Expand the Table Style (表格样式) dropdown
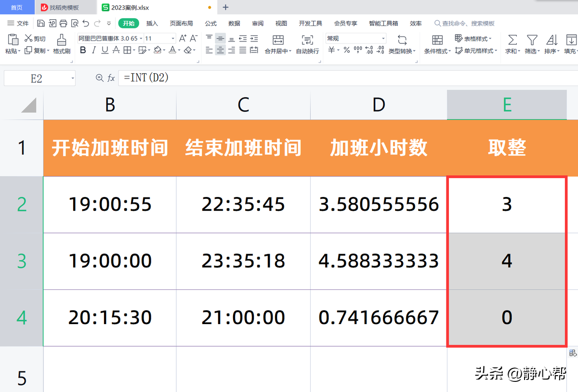This screenshot has height=392, width=578. (490, 39)
